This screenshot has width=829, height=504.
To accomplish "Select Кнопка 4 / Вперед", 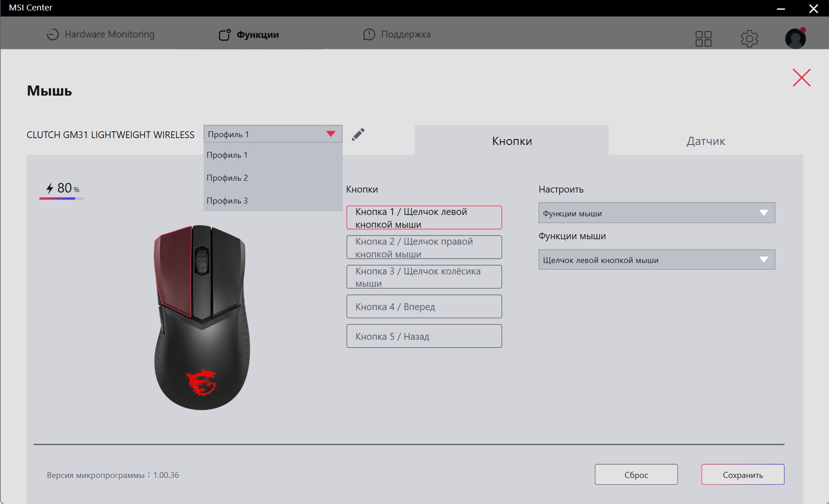I will (424, 306).
